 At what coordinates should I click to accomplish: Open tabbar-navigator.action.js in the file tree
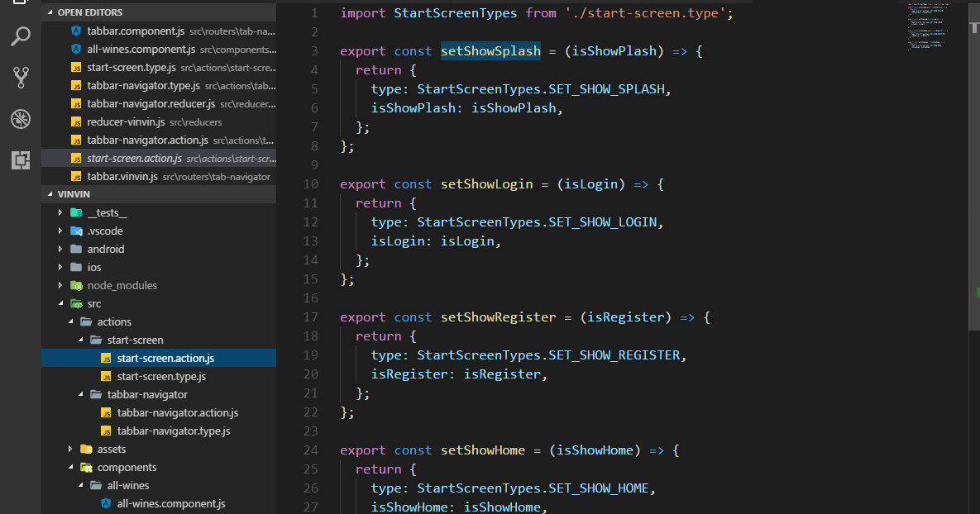[159, 413]
